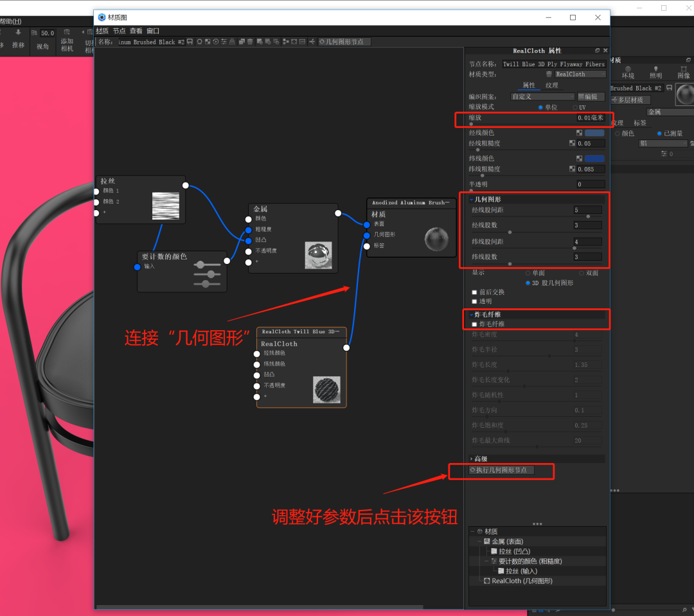Switch to the 纹理 tab
Image resolution: width=694 pixels, height=616 pixels.
coord(552,85)
